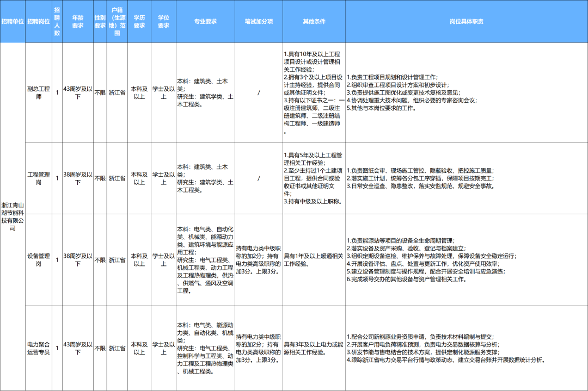
Task: Click the 其他条件 column header
Action: click(x=314, y=21)
